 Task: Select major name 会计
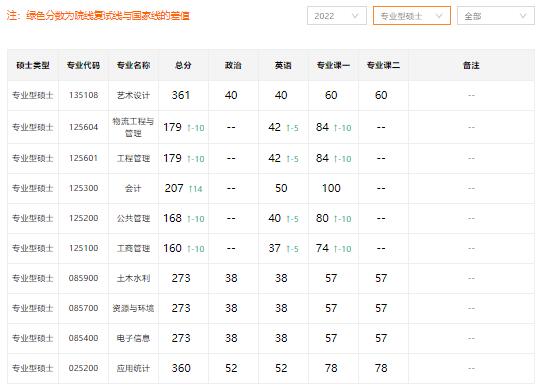133,188
